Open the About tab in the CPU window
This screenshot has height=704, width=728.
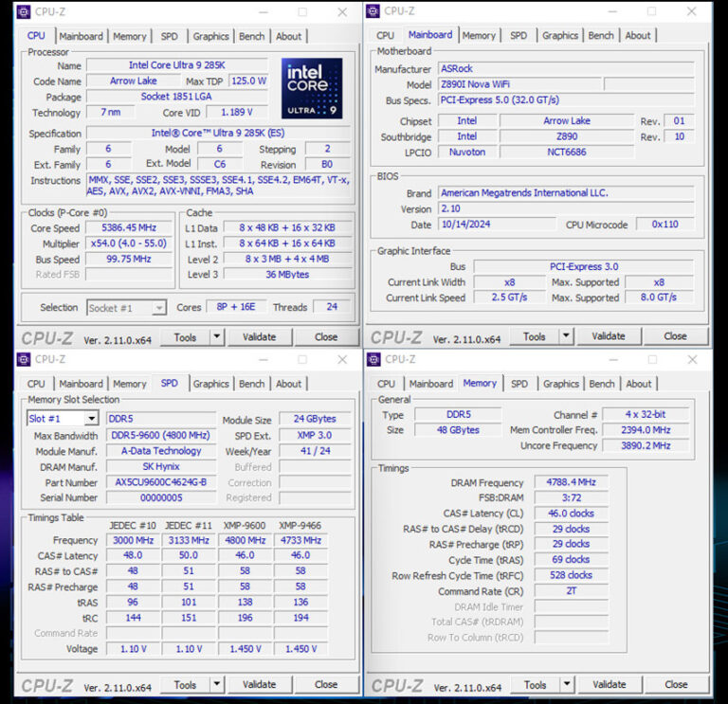point(289,36)
